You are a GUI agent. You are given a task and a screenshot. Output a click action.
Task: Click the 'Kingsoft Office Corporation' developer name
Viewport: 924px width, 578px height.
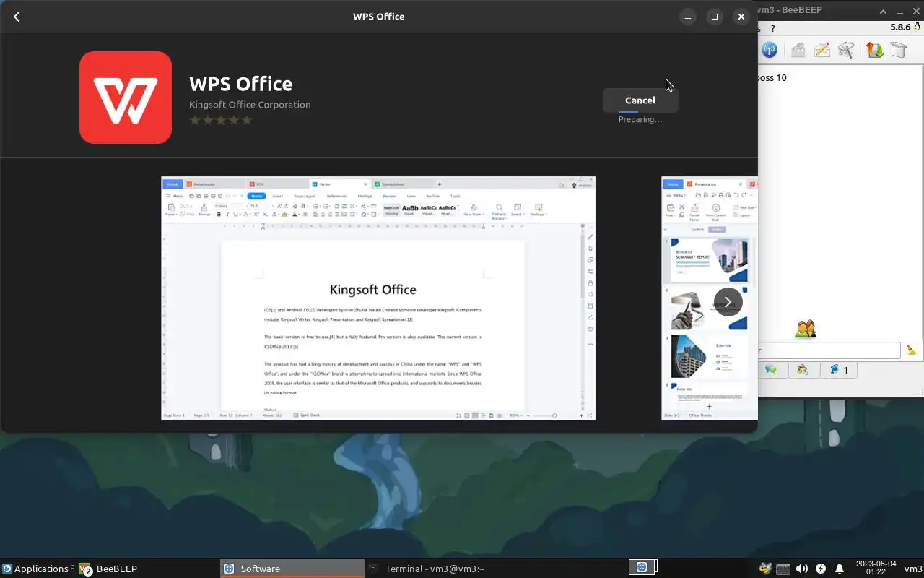[x=250, y=105]
